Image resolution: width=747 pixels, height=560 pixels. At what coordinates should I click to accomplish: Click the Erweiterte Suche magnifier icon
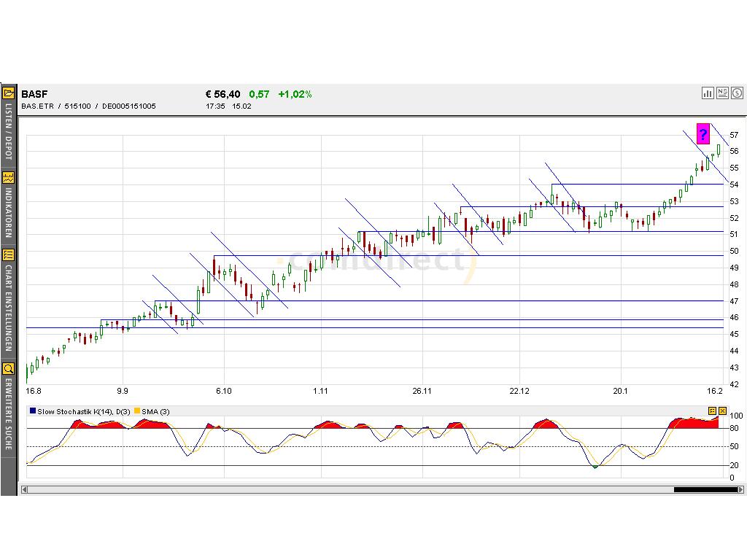click(9, 368)
